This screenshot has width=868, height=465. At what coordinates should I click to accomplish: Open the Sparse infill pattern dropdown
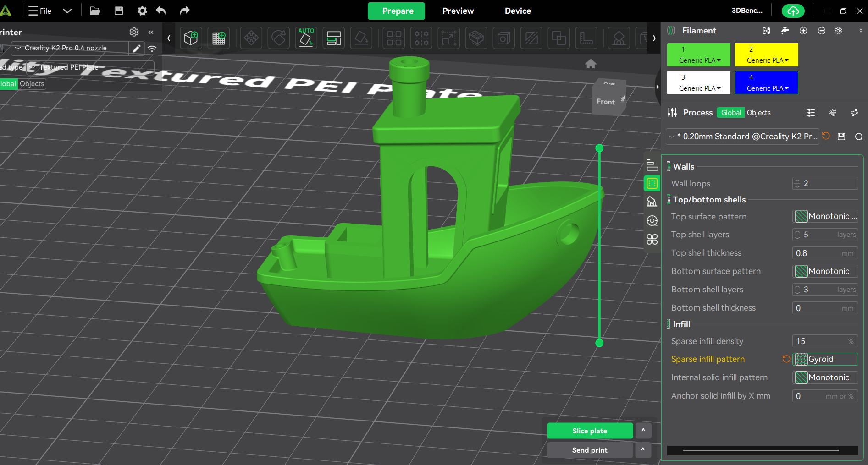(x=825, y=359)
